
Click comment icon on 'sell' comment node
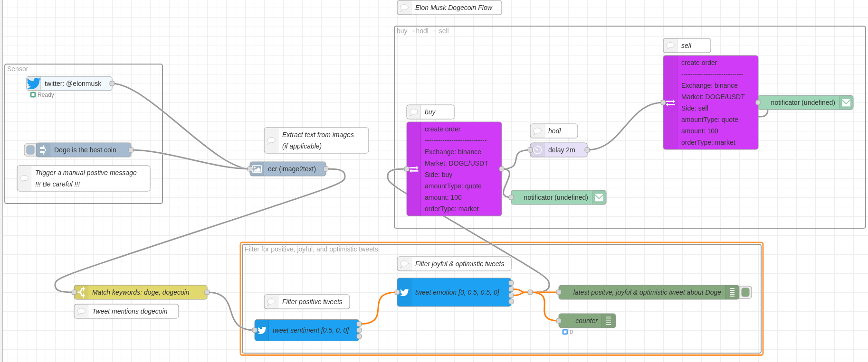pyautogui.click(x=670, y=46)
